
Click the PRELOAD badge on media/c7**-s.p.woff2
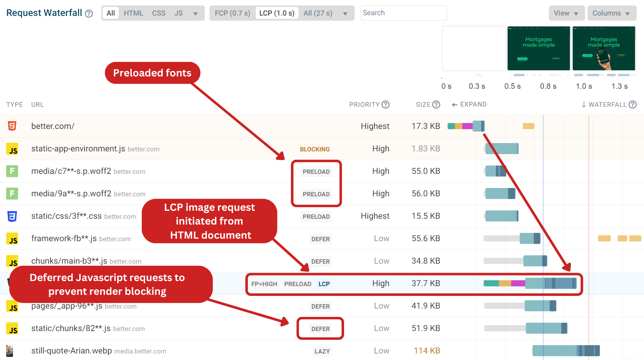coord(316,172)
